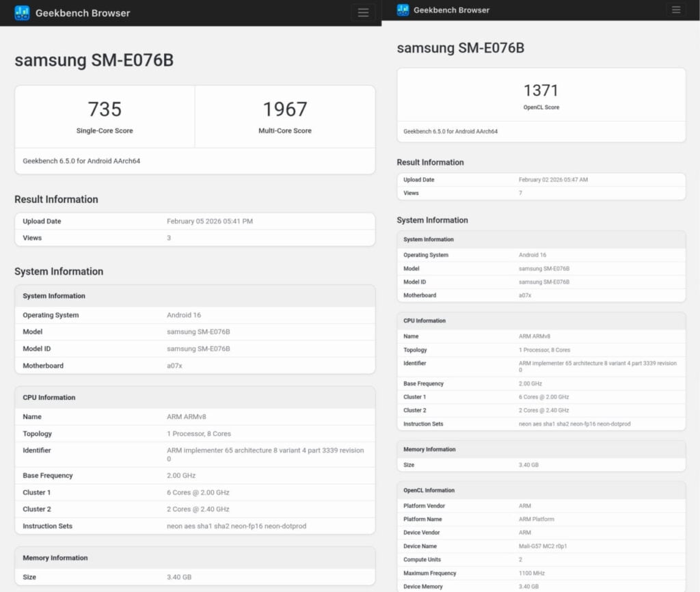700x592 pixels.
Task: Click the Multi-Core Score box showing 1967
Action: click(x=285, y=116)
